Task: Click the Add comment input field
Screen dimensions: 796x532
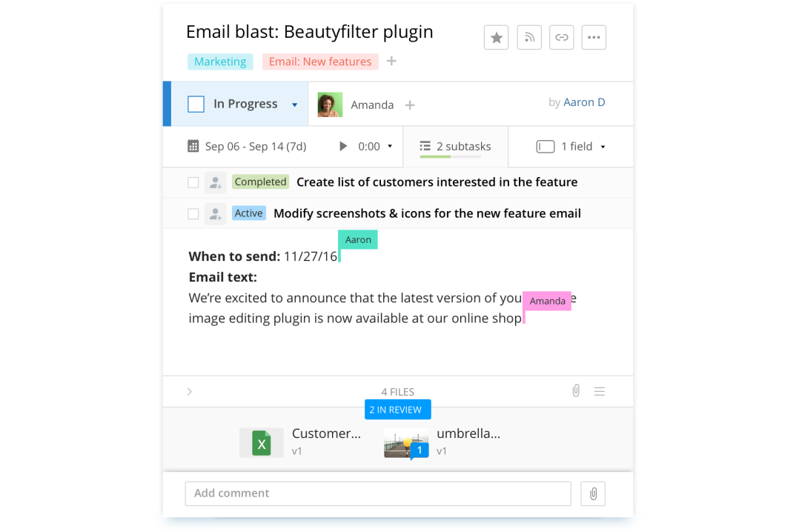Action: pos(378,493)
